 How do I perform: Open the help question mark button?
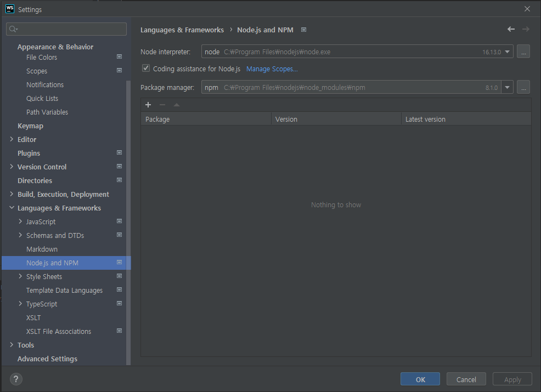(x=16, y=379)
